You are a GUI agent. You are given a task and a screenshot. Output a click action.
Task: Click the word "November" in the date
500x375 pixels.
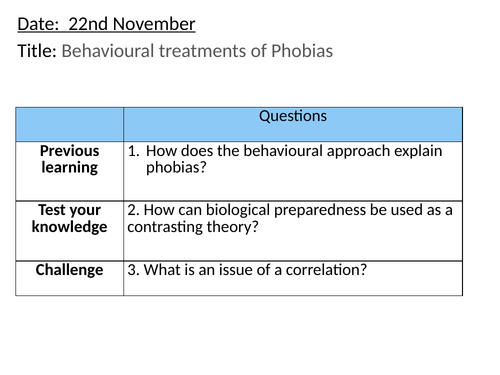(154, 24)
